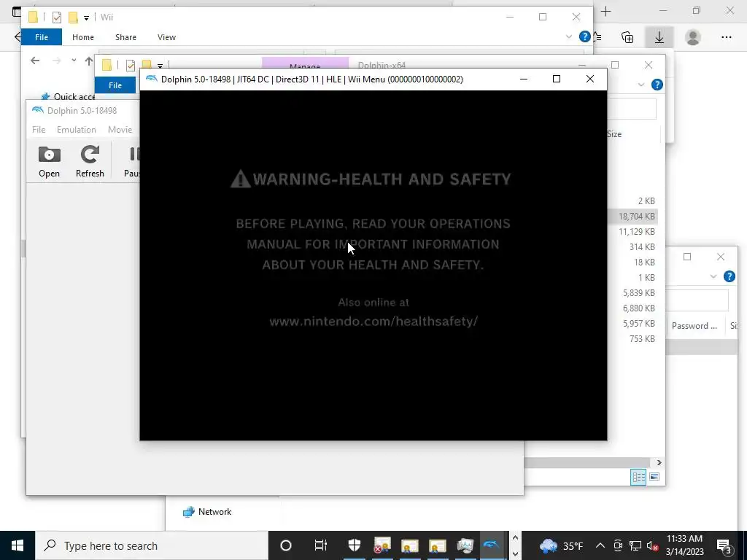
Task: Open Edge Downloads panel
Action: click(659, 37)
